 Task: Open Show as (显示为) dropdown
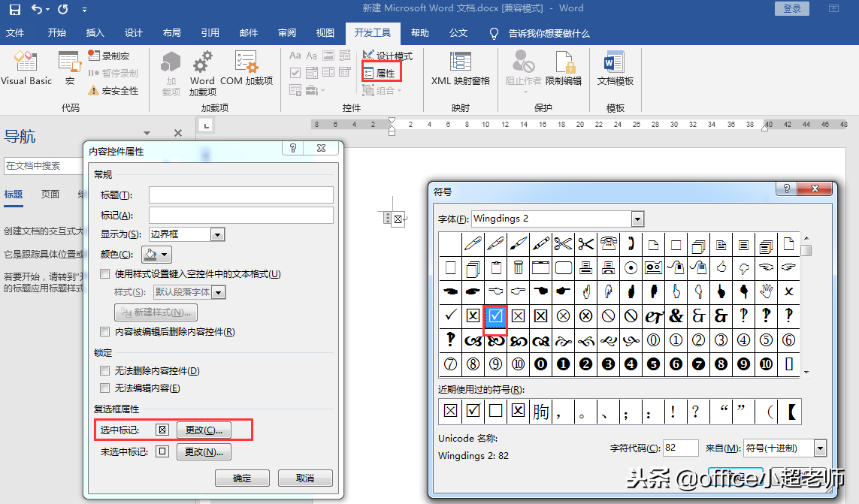217,234
